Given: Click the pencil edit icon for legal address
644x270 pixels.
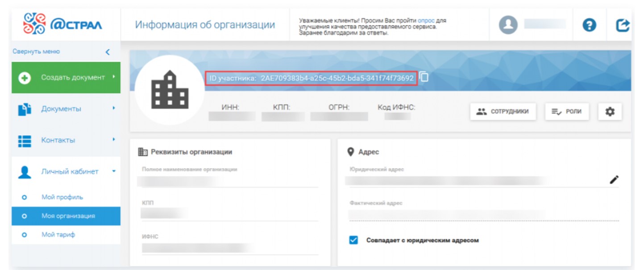Looking at the screenshot, I should [x=614, y=180].
